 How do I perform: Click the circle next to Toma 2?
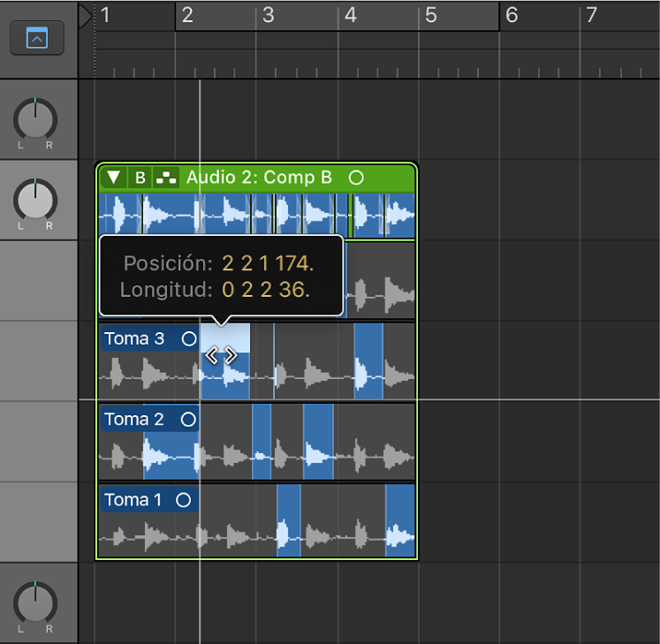coord(188,420)
